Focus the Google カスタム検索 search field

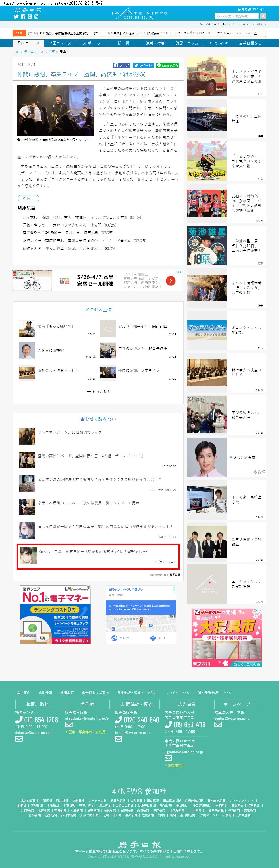[237, 16]
